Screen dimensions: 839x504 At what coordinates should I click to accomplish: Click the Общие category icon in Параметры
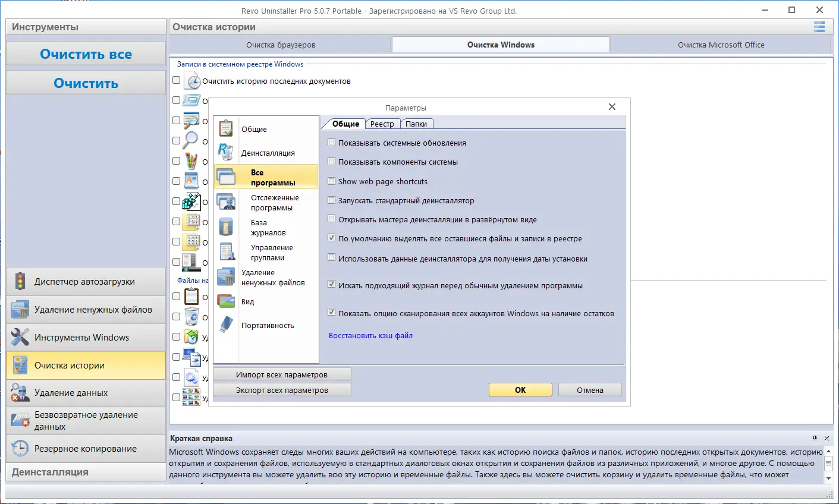pyautogui.click(x=226, y=128)
